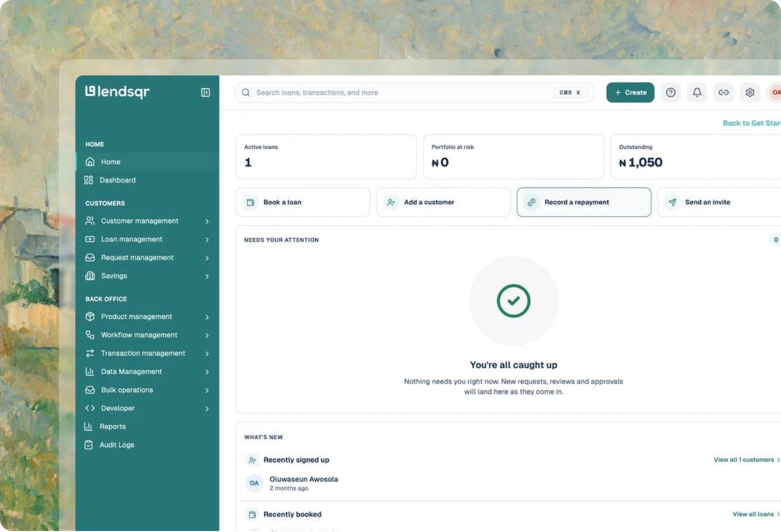Image resolution: width=781 pixels, height=532 pixels.
Task: Expand Loan management chevron
Action: (x=207, y=239)
